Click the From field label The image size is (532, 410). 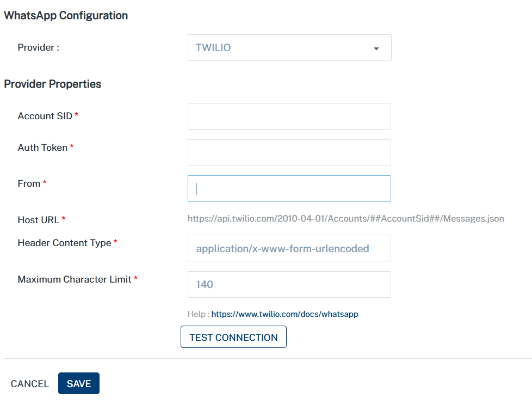coord(29,183)
